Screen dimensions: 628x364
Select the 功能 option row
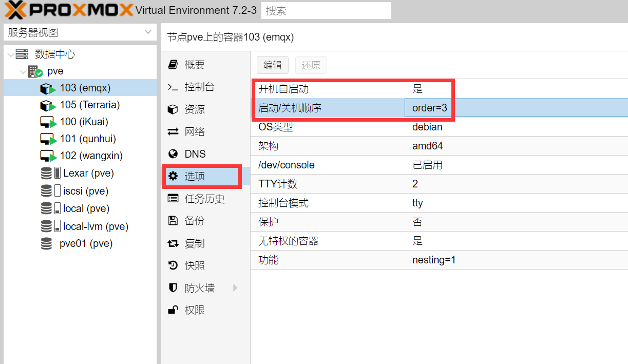click(440, 260)
